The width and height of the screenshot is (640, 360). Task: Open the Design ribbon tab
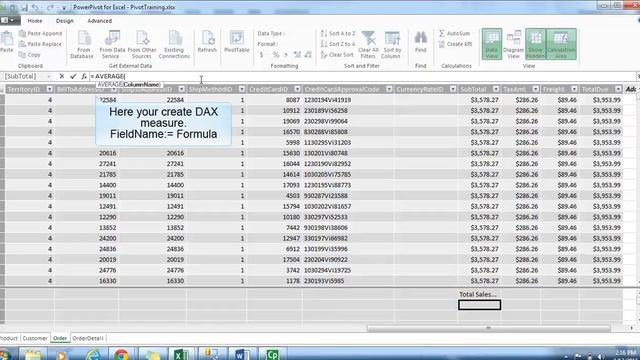tap(64, 21)
